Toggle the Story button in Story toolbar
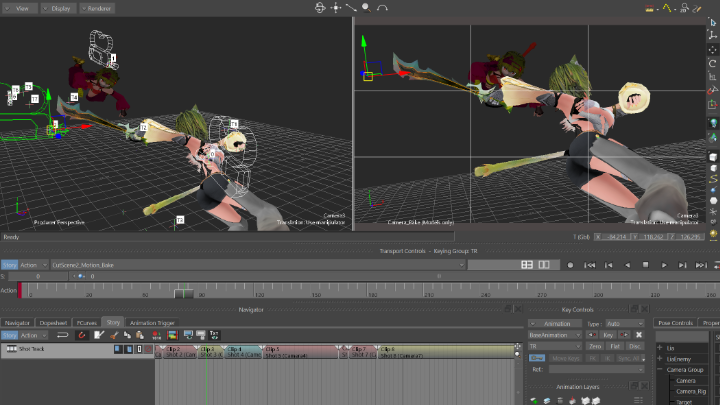Viewport: 720px width, 405px height. (9, 335)
